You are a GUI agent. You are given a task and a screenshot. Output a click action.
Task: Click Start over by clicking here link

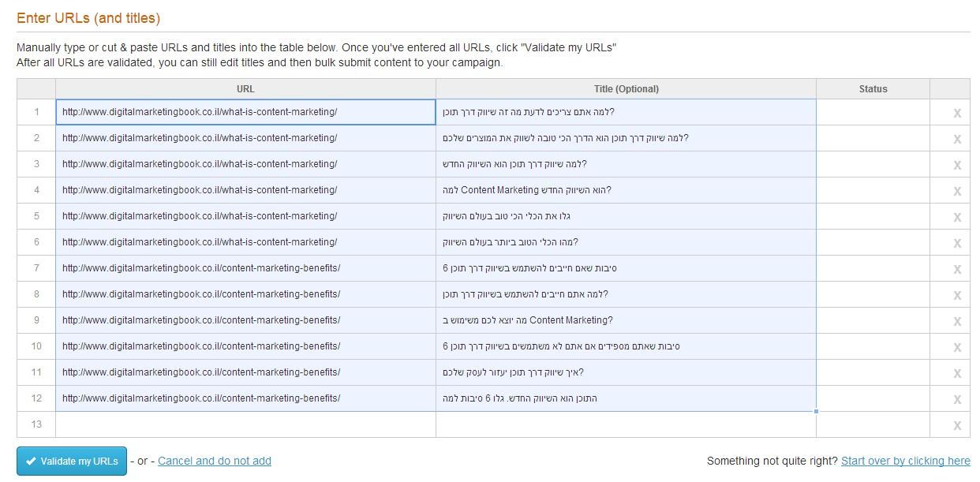click(906, 461)
